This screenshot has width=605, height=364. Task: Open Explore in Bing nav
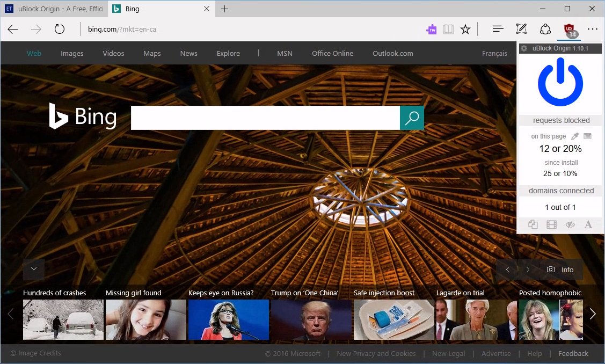(229, 53)
